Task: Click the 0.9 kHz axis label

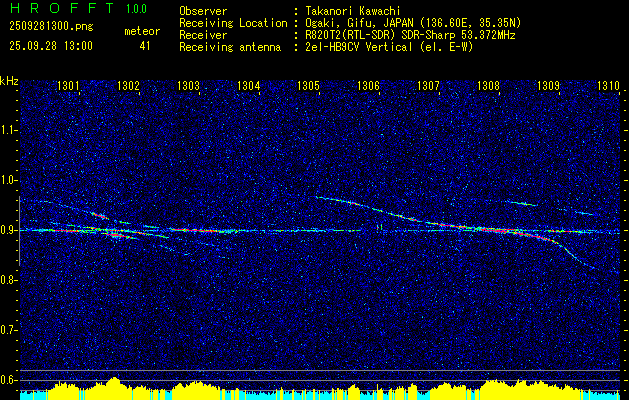Action: (x=8, y=230)
